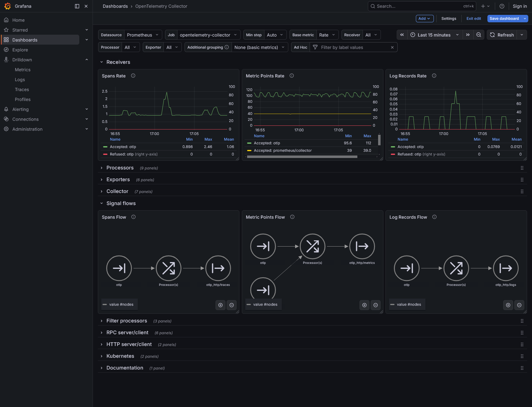The height and width of the screenshot is (407, 532).
Task: Toggle value #nodes legend in Log Records Flow
Action: [409, 304]
